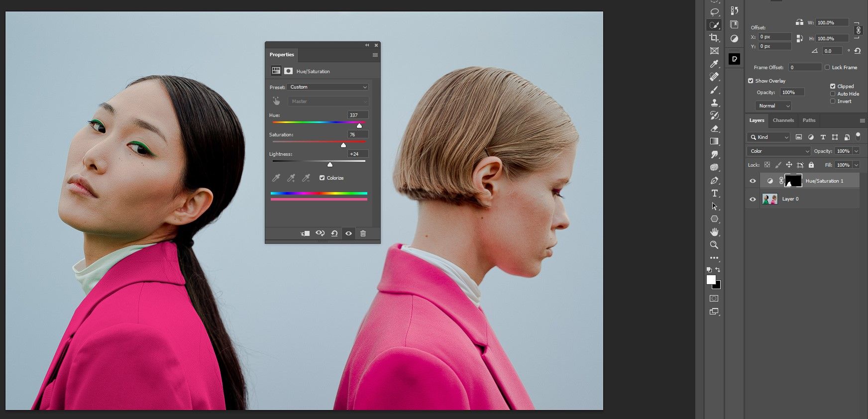Image resolution: width=868 pixels, height=419 pixels.
Task: Select the Gradient tool
Action: point(714,141)
